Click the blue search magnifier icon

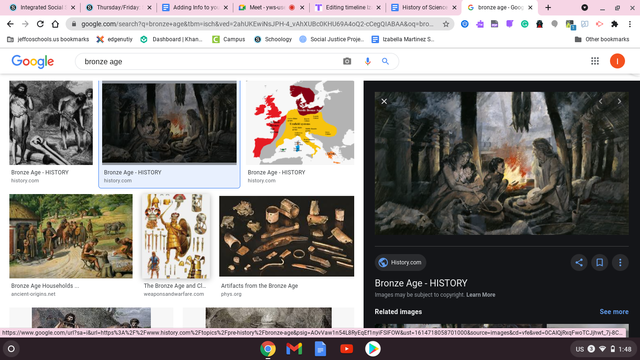[385, 61]
